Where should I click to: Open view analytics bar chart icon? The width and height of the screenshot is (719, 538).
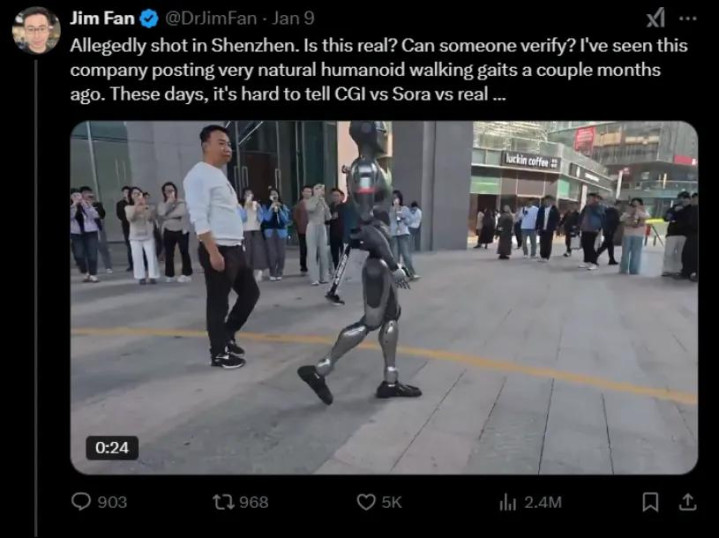point(508,502)
